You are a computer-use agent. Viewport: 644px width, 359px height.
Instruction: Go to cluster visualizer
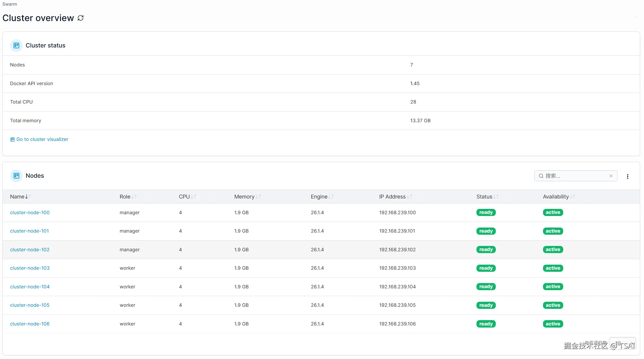(x=42, y=139)
